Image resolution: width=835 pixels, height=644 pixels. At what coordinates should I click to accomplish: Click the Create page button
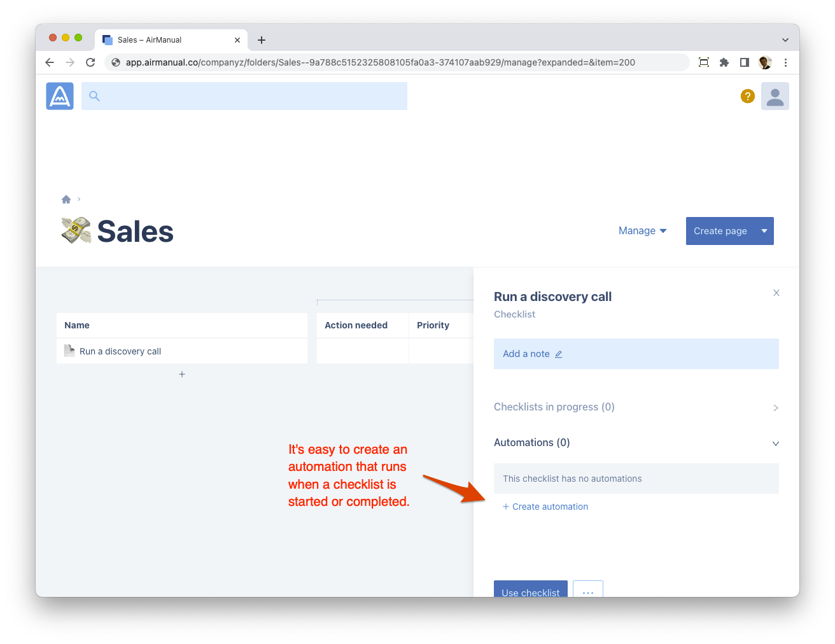[x=720, y=231]
